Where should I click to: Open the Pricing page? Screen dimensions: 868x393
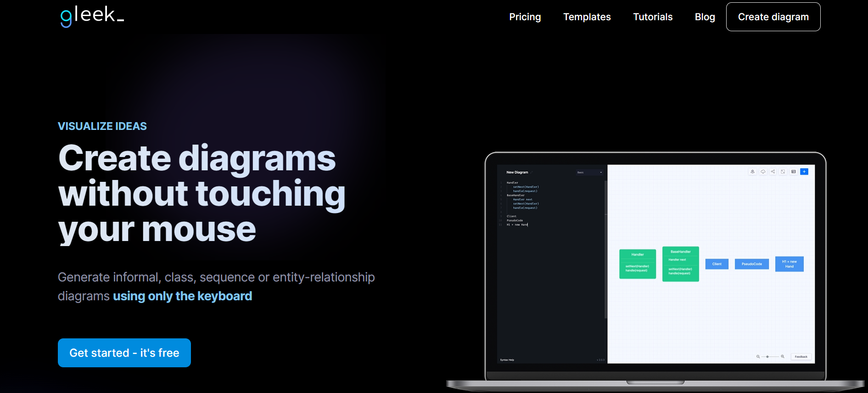pyautogui.click(x=525, y=17)
